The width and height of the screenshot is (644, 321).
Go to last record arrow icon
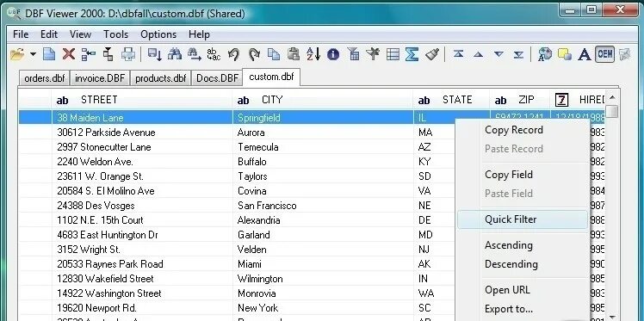point(518,54)
